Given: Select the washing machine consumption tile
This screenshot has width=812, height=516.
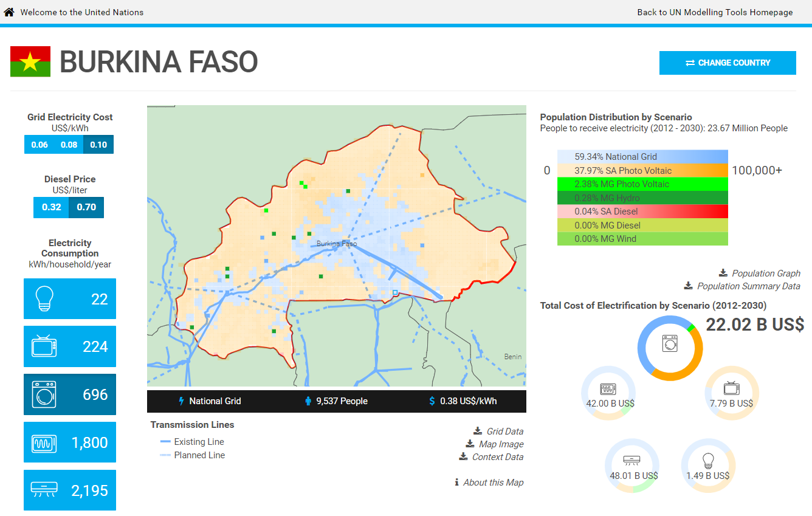Looking at the screenshot, I should pyautogui.click(x=69, y=394).
